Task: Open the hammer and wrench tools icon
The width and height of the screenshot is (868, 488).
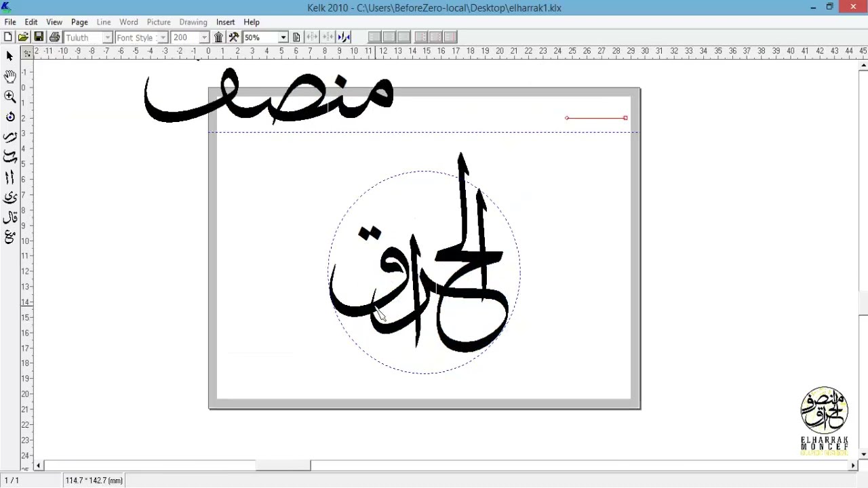Action: click(x=234, y=37)
